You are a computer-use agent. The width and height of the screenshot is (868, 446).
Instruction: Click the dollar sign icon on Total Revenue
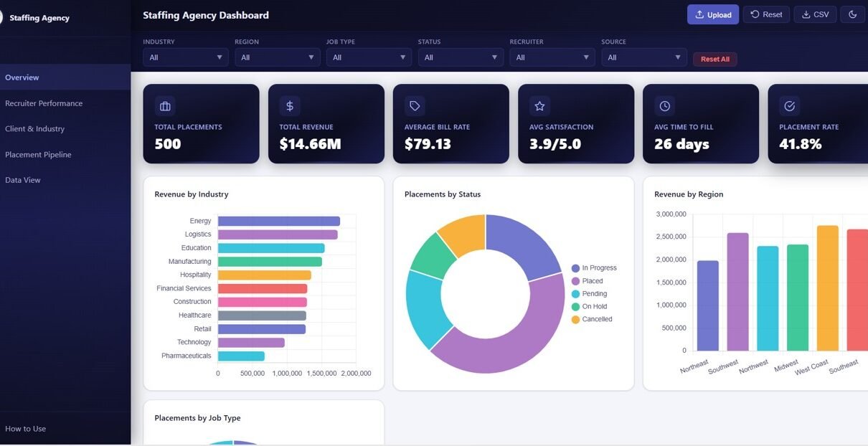coord(290,106)
